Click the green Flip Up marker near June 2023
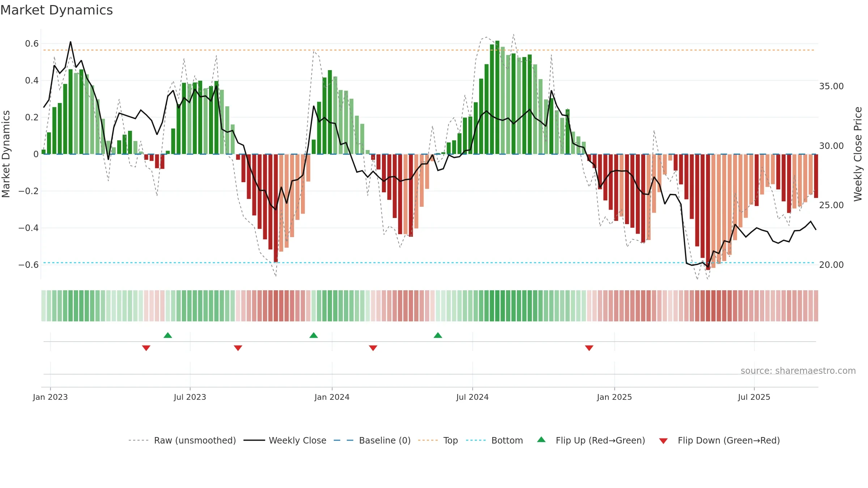This screenshot has height=488, width=868. coord(168,335)
